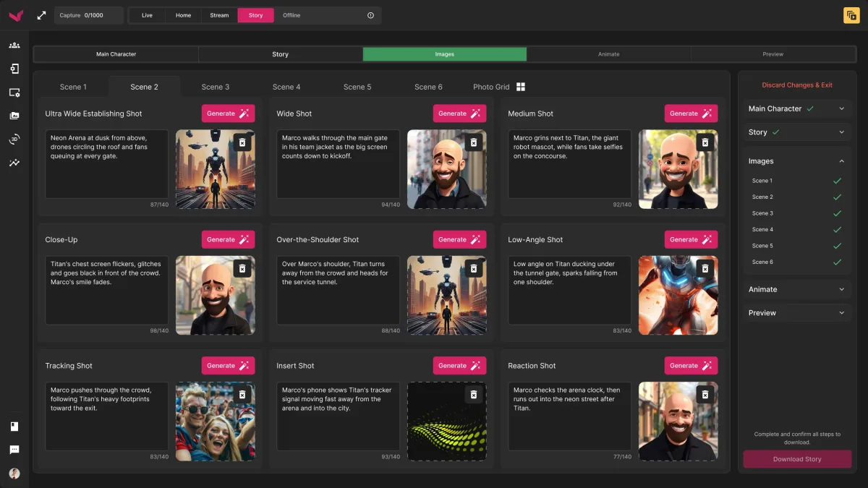Switch to the Stream mode tab

pos(219,15)
